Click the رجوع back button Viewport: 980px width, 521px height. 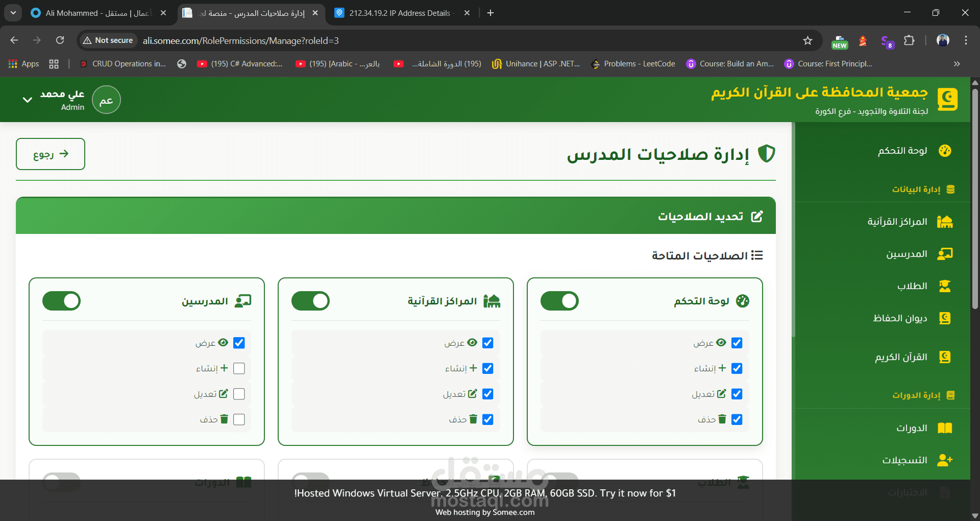coord(51,154)
